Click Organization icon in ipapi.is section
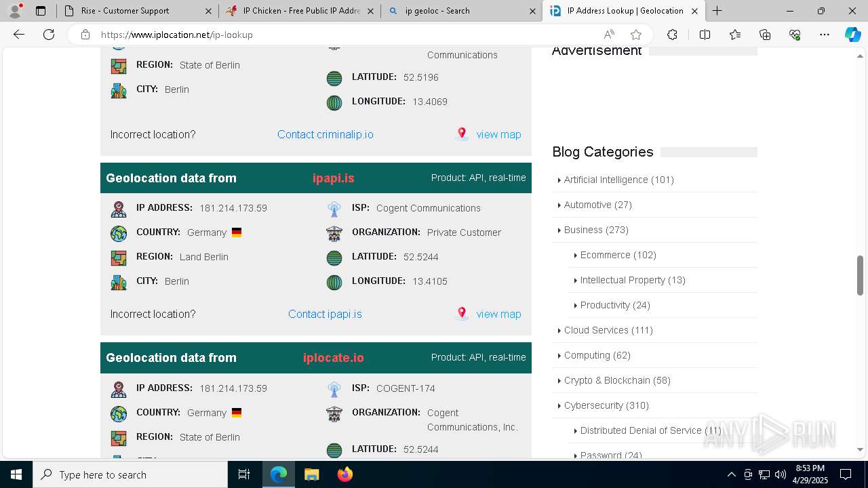868x488 pixels. 334,233
